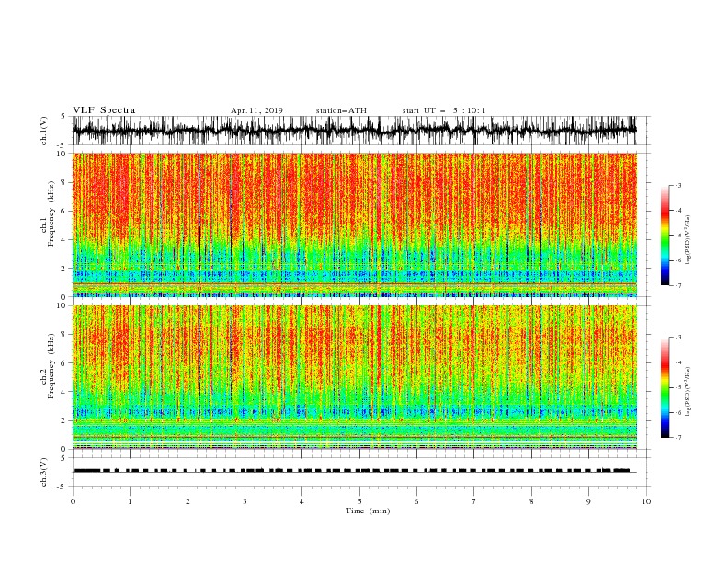Click the time axis tick "10"

click(x=646, y=501)
